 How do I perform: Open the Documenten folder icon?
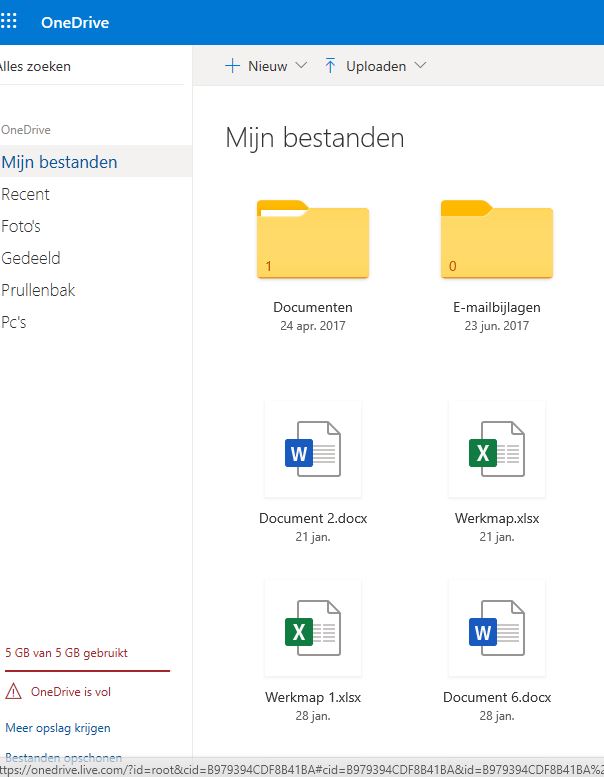click(x=313, y=239)
